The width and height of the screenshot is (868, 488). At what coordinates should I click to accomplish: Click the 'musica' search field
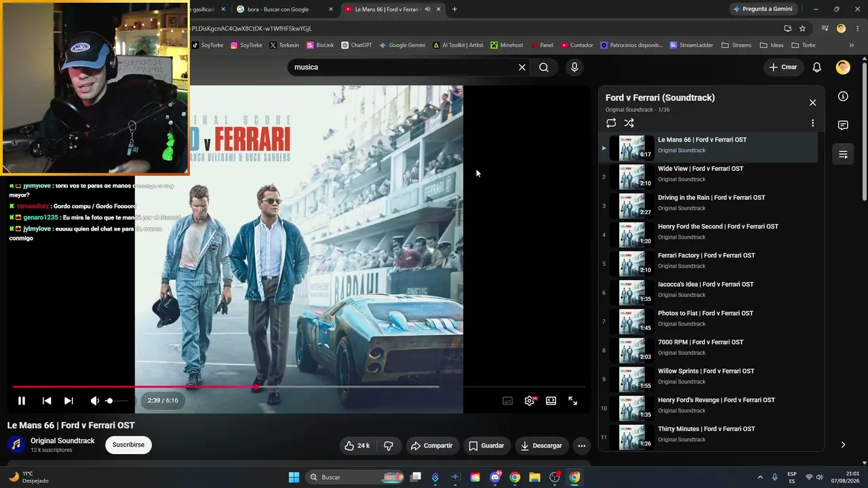click(x=403, y=67)
